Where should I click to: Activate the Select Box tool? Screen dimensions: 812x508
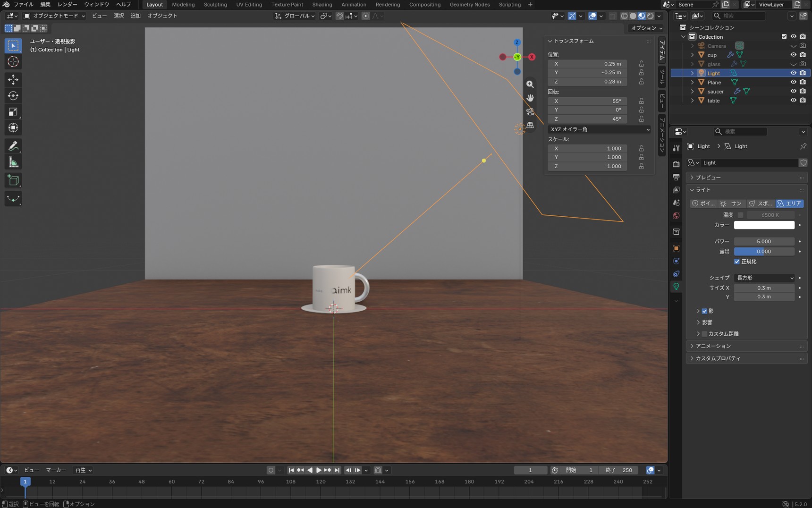click(x=13, y=46)
